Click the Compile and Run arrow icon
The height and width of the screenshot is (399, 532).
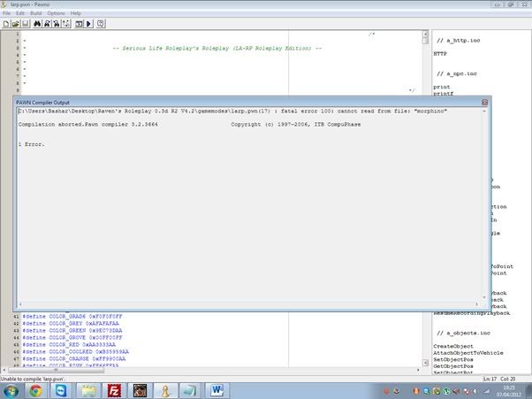88,24
